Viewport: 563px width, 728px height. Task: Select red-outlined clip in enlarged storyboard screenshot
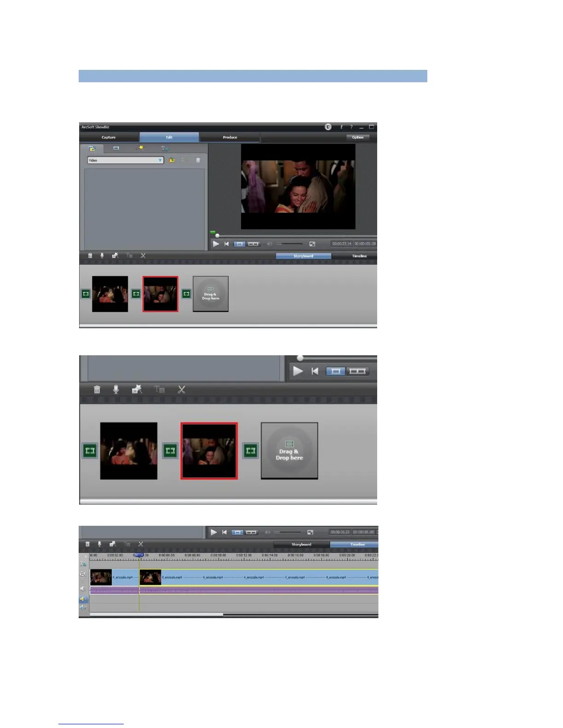click(x=209, y=451)
